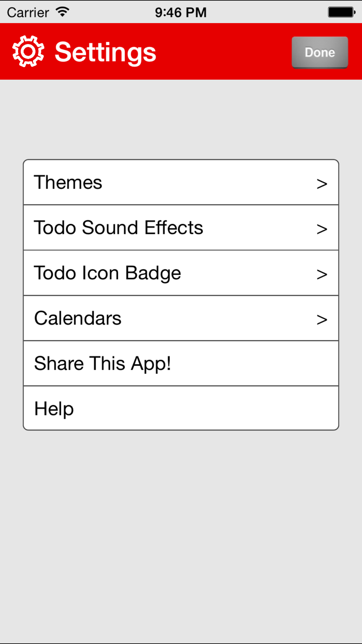Tap the Carrier label in status bar
The image size is (362, 644).
tap(28, 13)
